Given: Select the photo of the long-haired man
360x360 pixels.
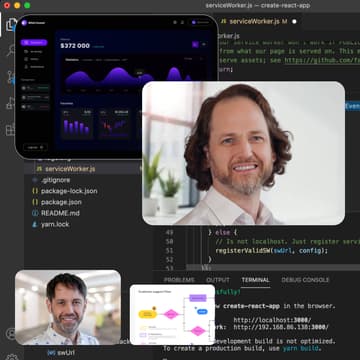Looking at the screenshot, I should coord(244,153).
